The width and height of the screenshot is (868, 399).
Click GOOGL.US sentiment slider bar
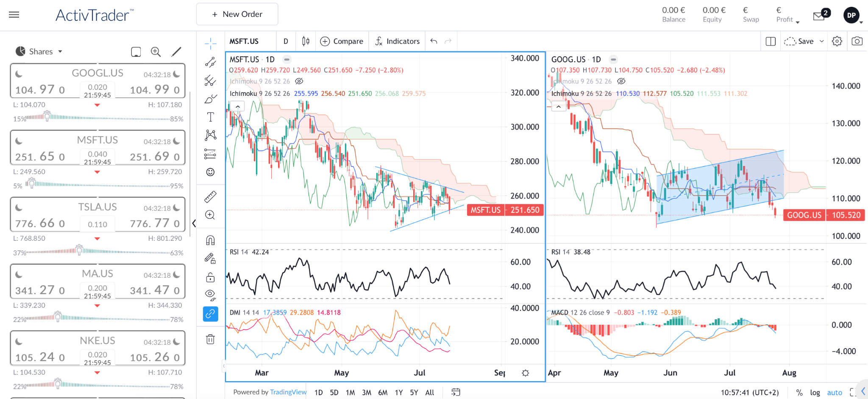(x=98, y=116)
